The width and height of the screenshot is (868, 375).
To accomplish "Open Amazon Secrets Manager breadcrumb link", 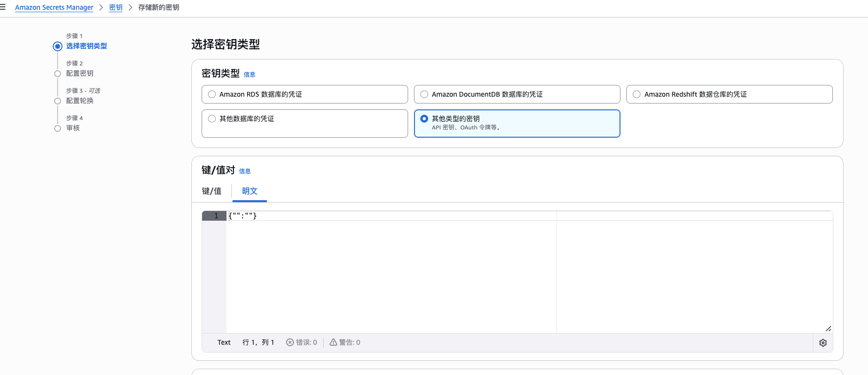I will coord(54,7).
